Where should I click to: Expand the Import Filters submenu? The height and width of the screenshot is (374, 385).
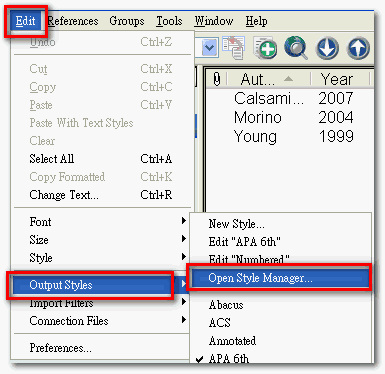click(x=101, y=303)
